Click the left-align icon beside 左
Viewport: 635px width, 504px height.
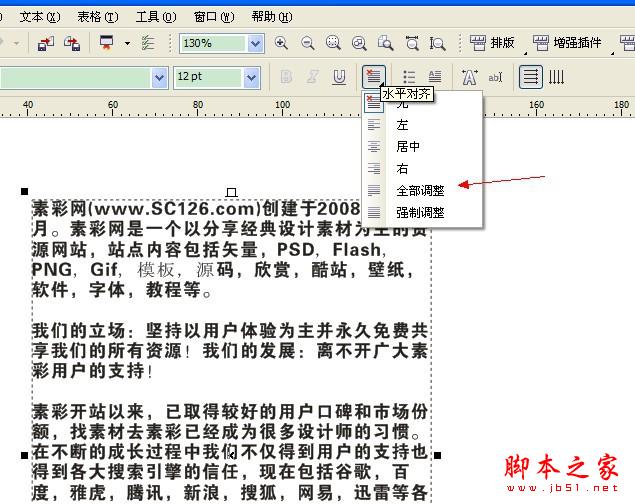click(374, 125)
